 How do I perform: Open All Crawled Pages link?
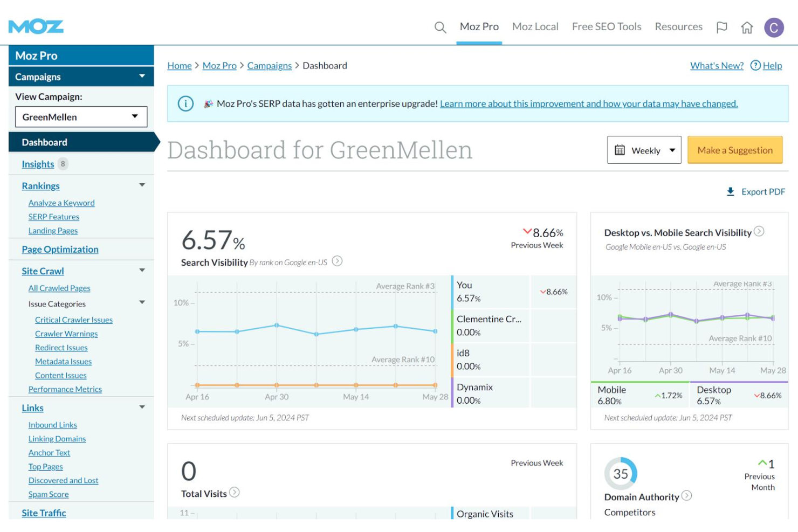pos(59,288)
